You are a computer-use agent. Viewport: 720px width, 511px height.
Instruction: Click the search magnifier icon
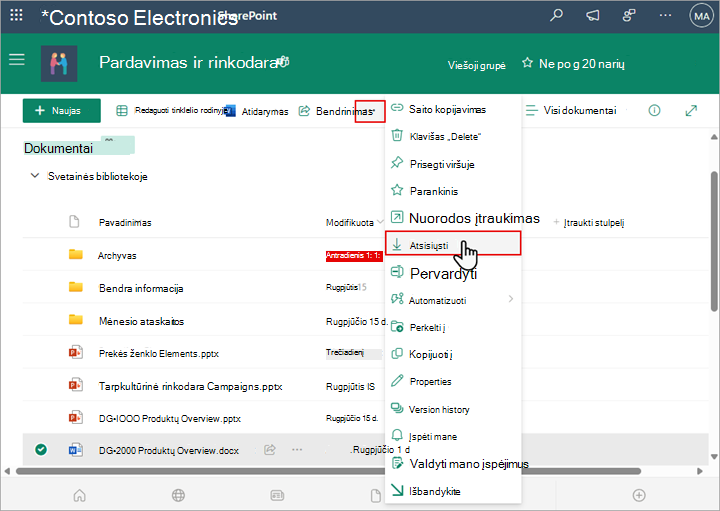(x=556, y=16)
